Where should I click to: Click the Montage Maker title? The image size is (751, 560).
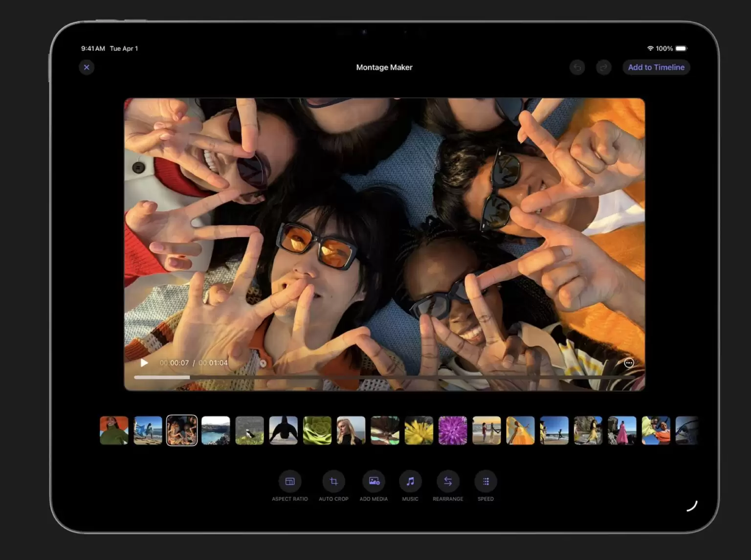pyautogui.click(x=384, y=67)
